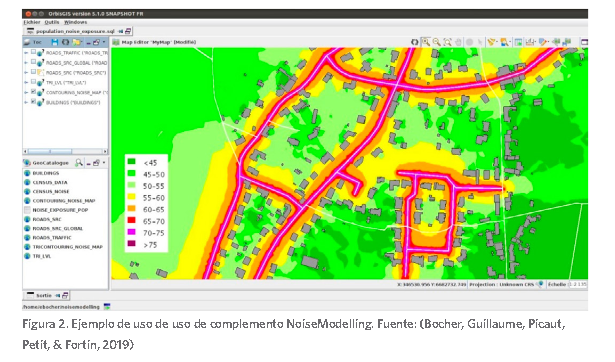This screenshot has height=362, width=615.
Task: Toggle ROADS_SRC layer visibility checkbox
Action: point(33,72)
